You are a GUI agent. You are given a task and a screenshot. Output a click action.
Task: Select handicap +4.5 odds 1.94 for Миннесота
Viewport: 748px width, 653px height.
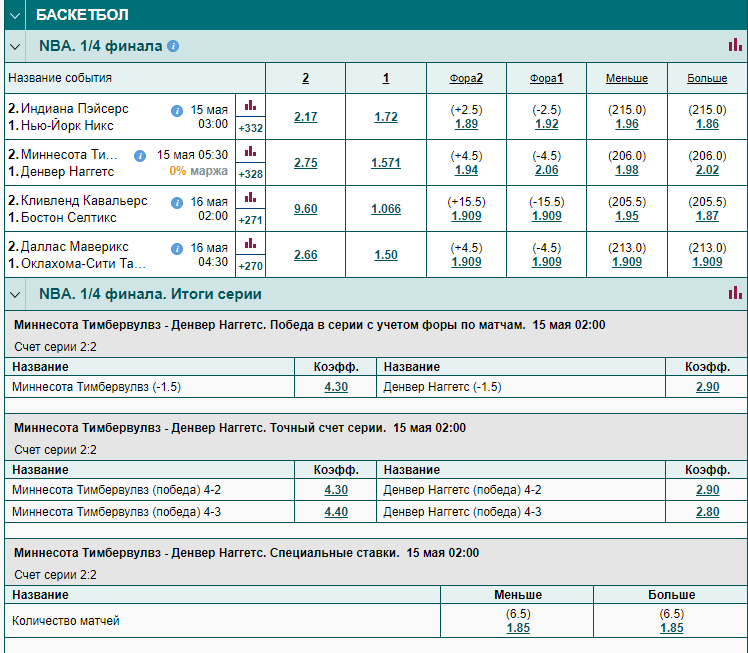tap(466, 170)
